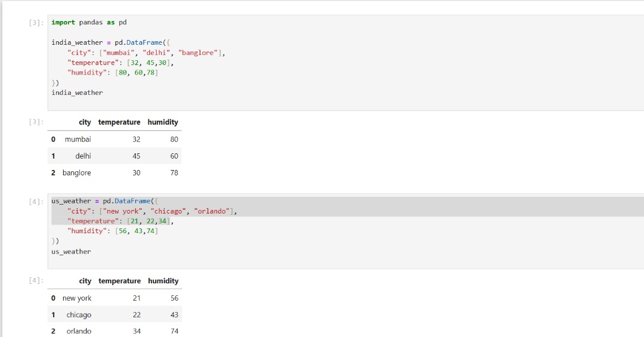Click the final us_weather line in cell 4
644x337 pixels.
(71, 252)
